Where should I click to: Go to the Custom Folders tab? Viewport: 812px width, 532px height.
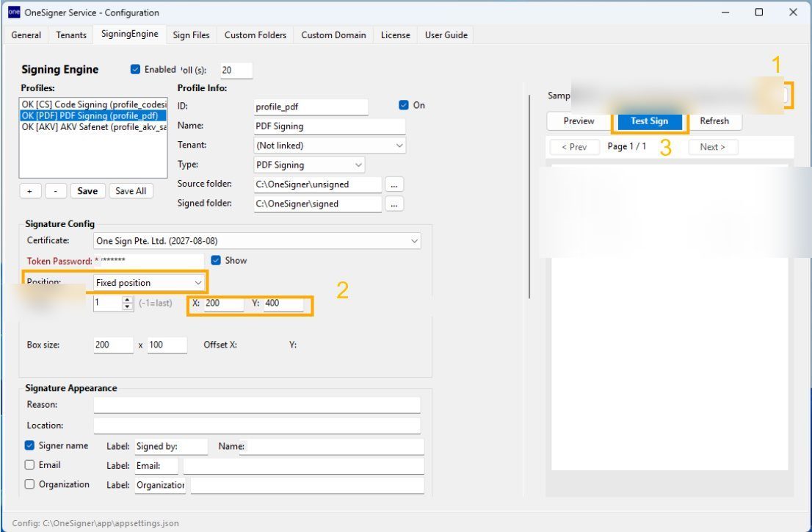(x=255, y=35)
